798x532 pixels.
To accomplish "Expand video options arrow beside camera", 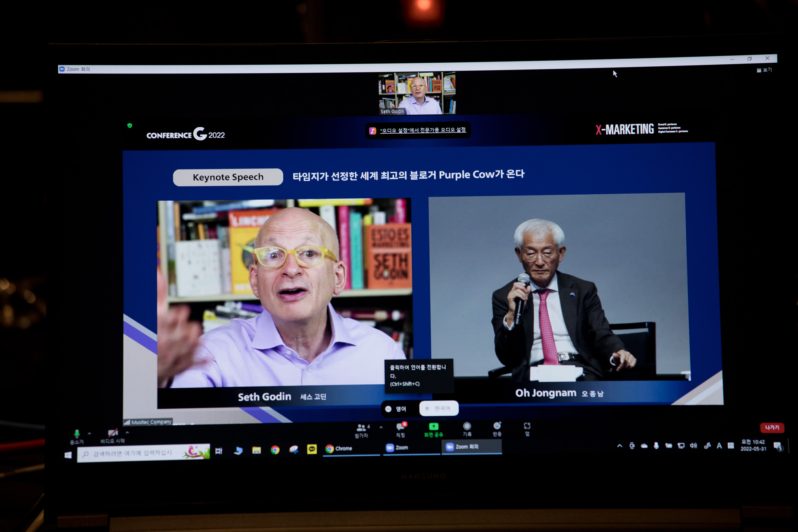I will (127, 432).
